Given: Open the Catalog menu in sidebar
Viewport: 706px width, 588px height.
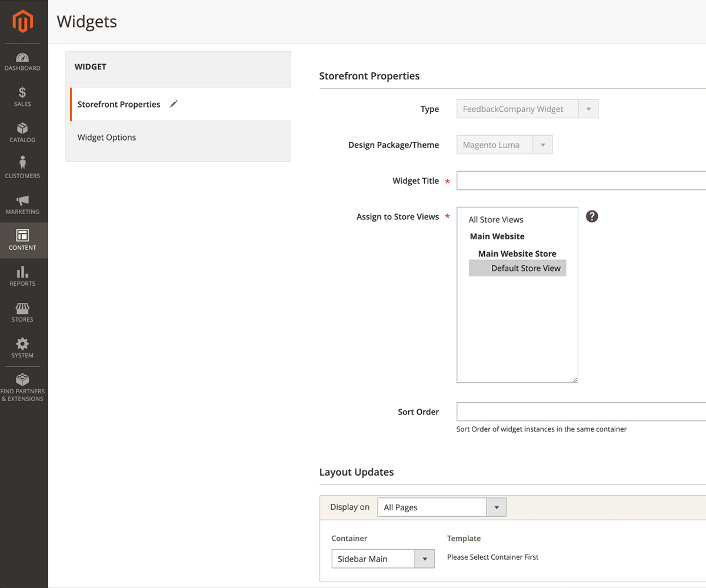Looking at the screenshot, I should point(24,133).
